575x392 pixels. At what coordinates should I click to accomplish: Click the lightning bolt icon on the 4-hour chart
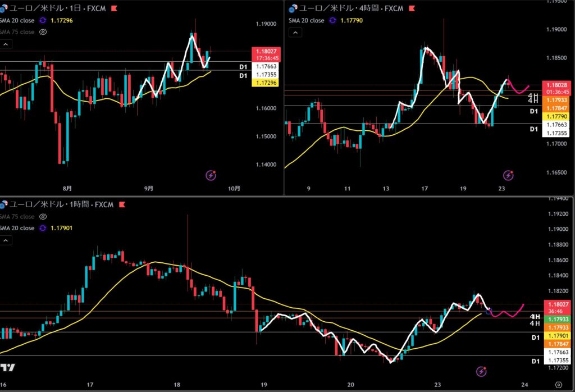508,176
